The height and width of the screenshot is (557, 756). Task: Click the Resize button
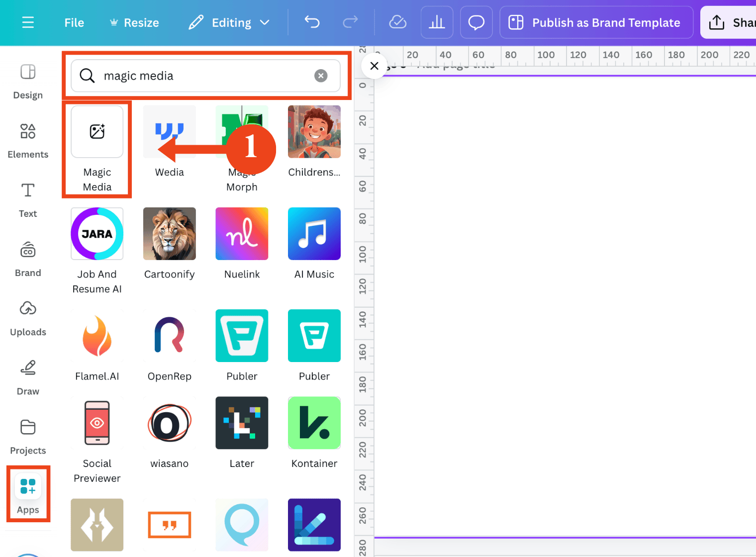134,23
